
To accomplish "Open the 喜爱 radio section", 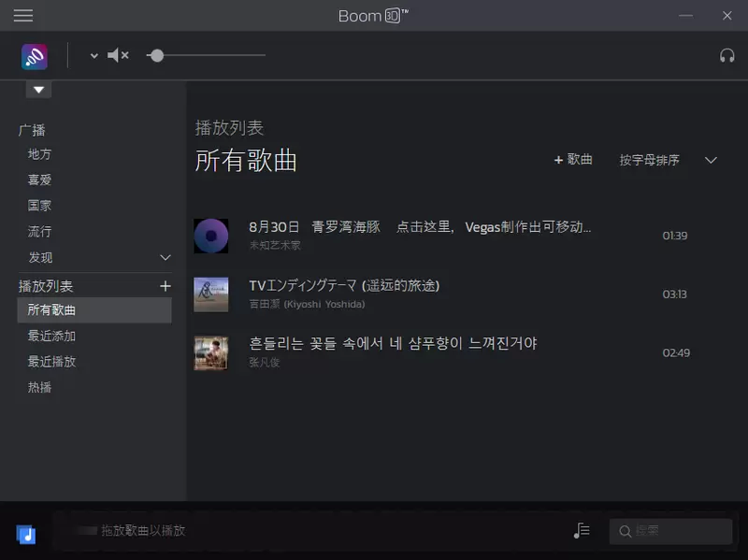I will (x=39, y=179).
